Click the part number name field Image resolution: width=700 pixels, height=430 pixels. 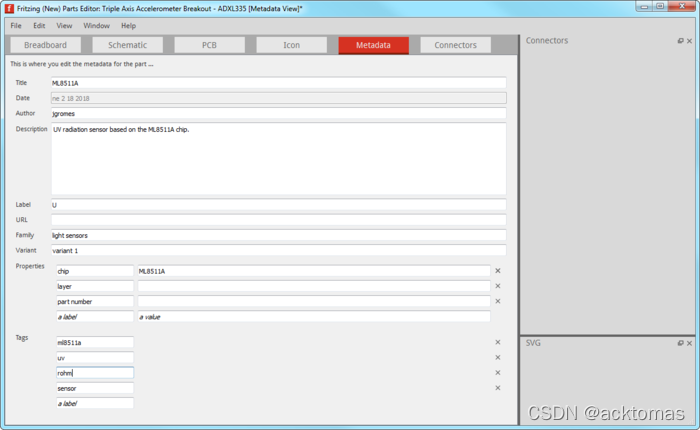(95, 301)
